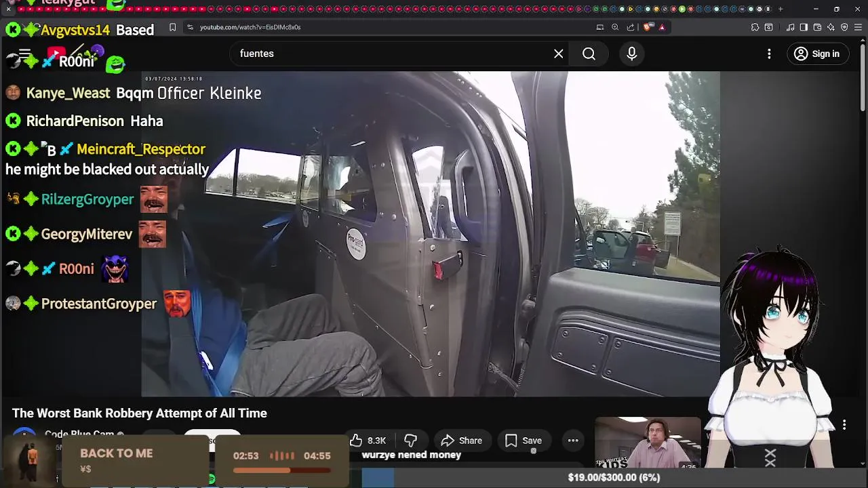Open three-dot menu for recommended video
Image resolution: width=868 pixels, height=488 pixels.
click(844, 425)
